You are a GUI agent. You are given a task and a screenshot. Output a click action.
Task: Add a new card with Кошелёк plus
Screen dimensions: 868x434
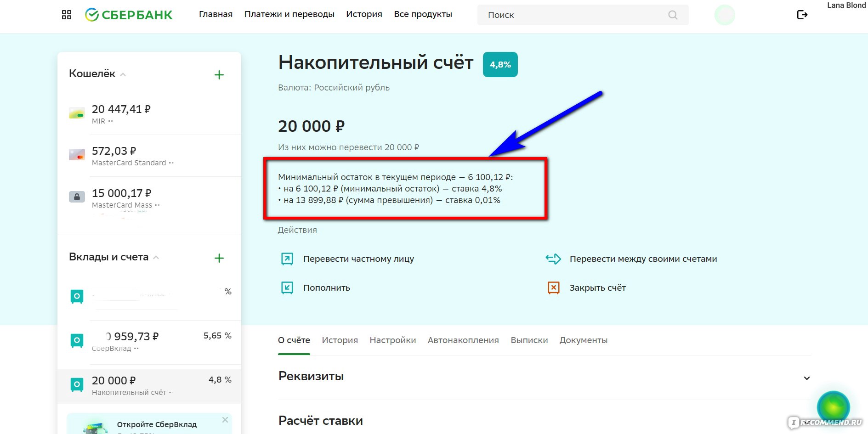219,75
